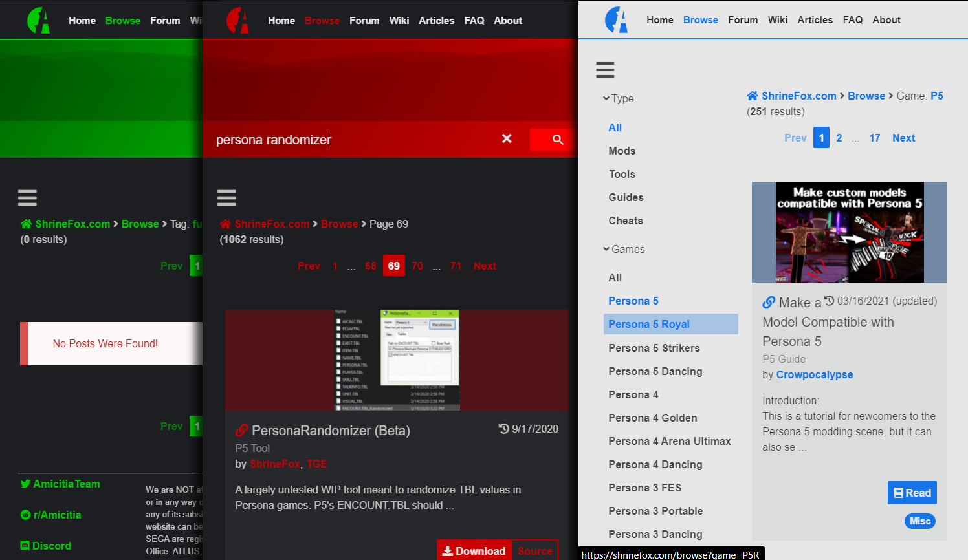Click the link icon beside PersonaRandomizer title

coord(242,431)
